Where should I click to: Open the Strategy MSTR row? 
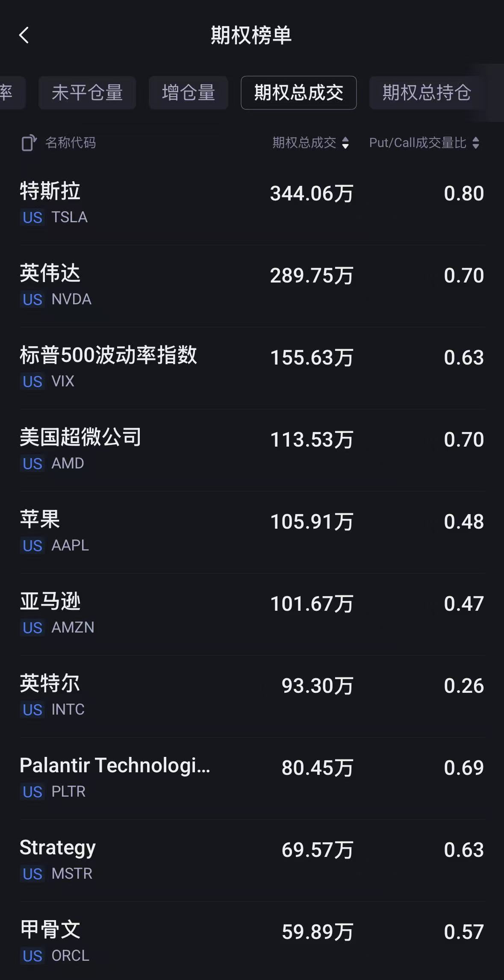coord(252,860)
